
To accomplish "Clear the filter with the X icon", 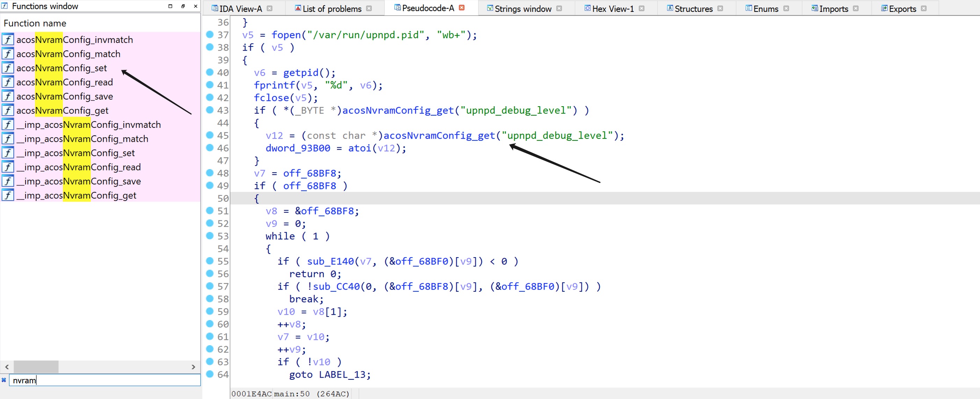I will point(4,379).
